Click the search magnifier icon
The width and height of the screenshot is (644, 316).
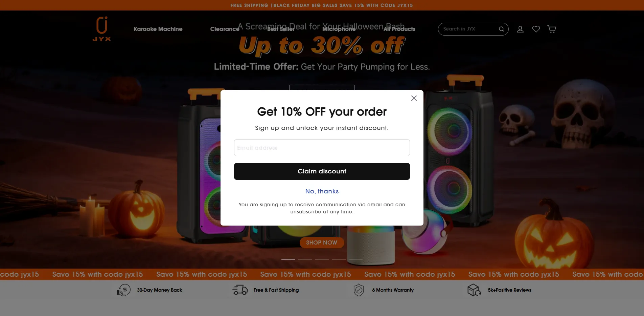[501, 29]
